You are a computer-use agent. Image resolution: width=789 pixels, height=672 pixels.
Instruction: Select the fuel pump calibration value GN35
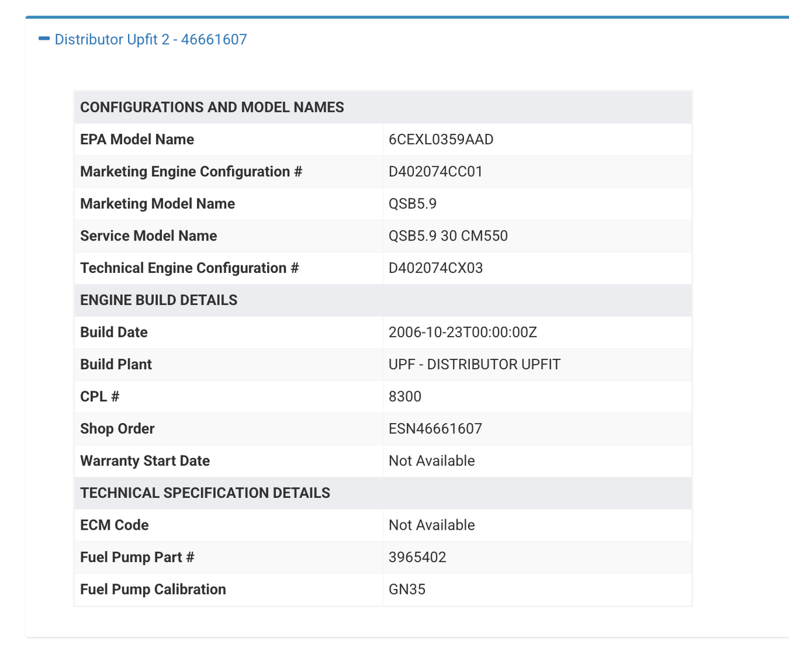click(407, 589)
